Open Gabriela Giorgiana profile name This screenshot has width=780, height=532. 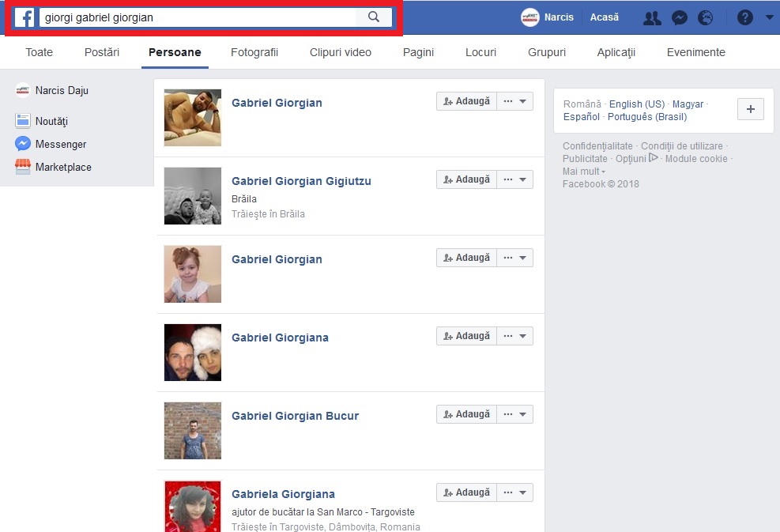click(x=283, y=494)
